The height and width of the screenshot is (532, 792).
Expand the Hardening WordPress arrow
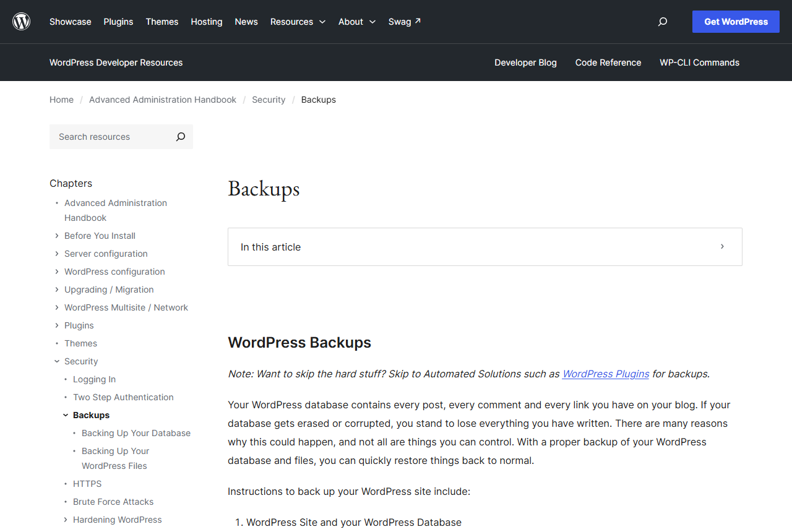coord(66,520)
